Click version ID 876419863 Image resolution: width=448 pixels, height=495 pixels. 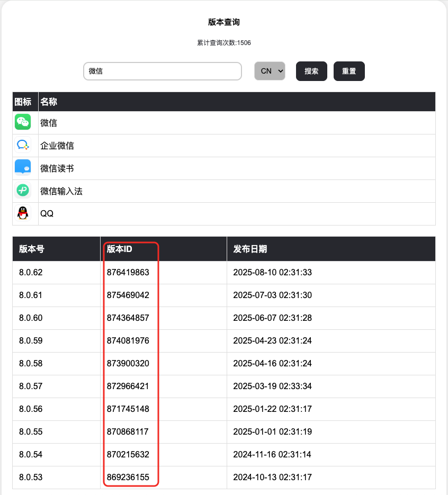(128, 272)
